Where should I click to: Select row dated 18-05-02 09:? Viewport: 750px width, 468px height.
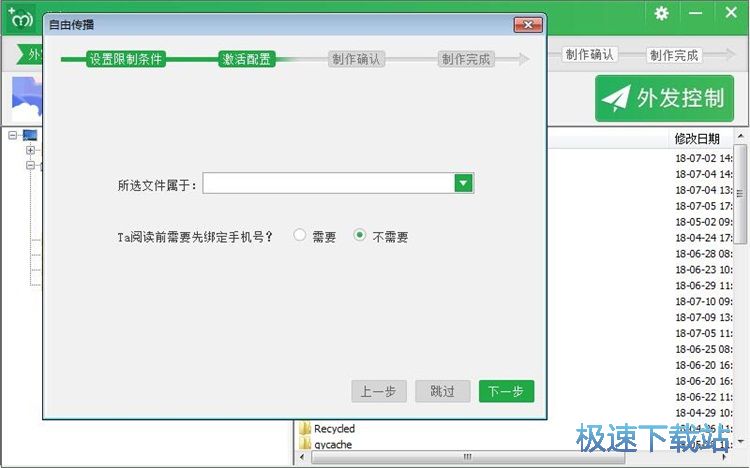point(703,222)
